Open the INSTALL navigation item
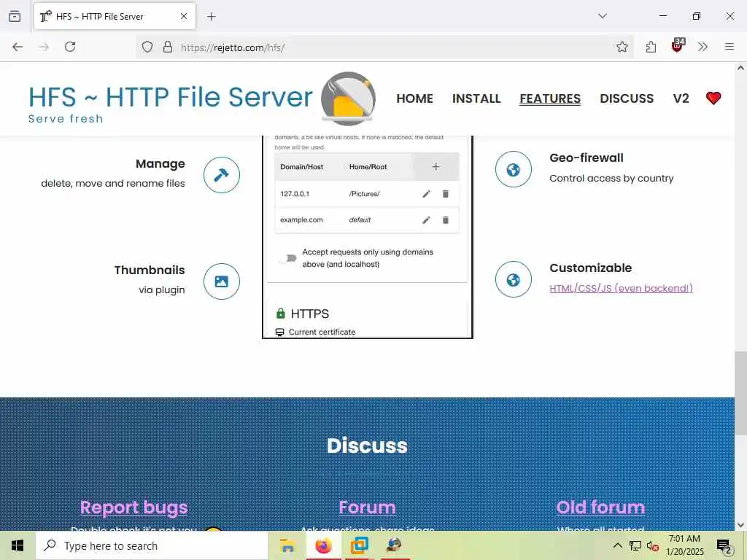Image resolution: width=747 pixels, height=560 pixels. [x=476, y=98]
